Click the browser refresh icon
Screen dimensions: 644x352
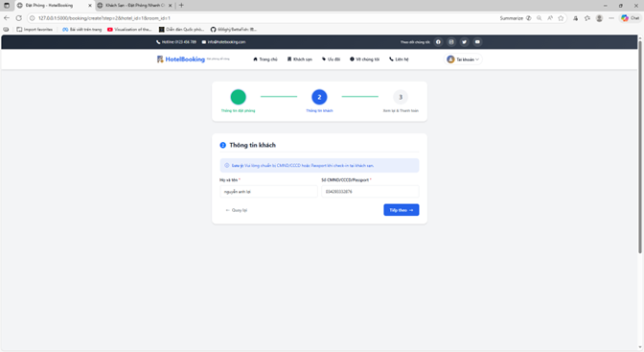19,18
